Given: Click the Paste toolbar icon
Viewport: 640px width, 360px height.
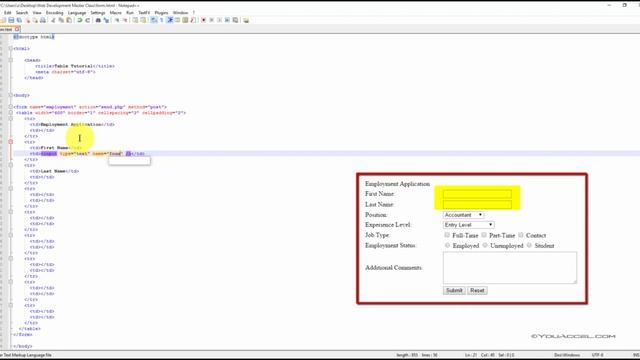Looking at the screenshot, I should pyautogui.click(x=69, y=20).
